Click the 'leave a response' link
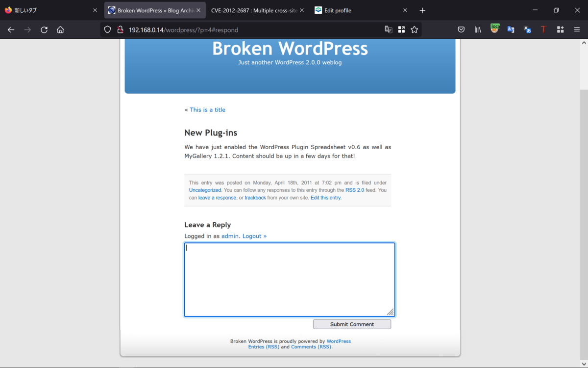Viewport: 588px width, 368px height. (x=217, y=198)
